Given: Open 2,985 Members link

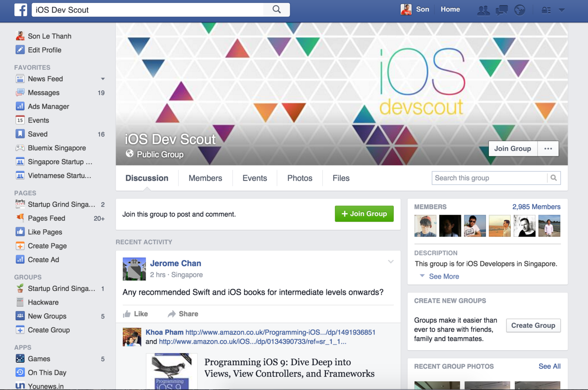Looking at the screenshot, I should [x=536, y=207].
